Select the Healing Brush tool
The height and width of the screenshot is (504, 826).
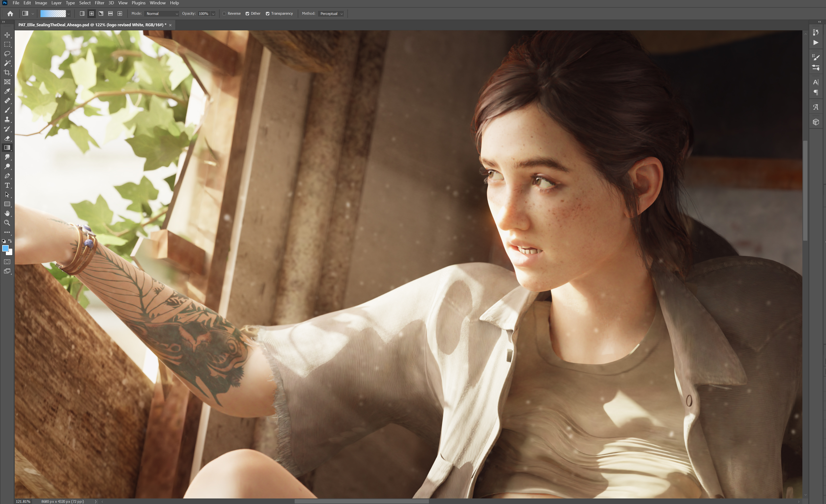tap(7, 100)
